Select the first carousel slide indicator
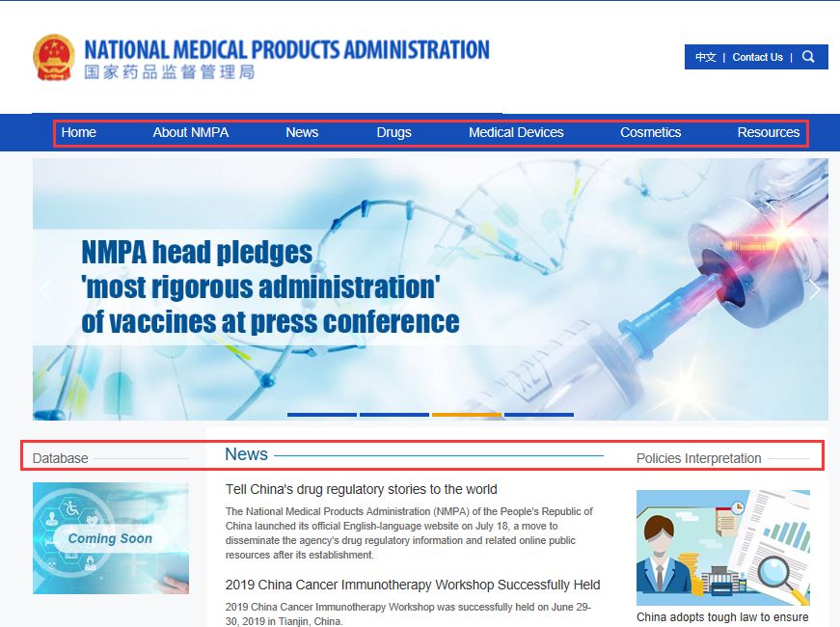This screenshot has width=840, height=627. pyautogui.click(x=322, y=415)
